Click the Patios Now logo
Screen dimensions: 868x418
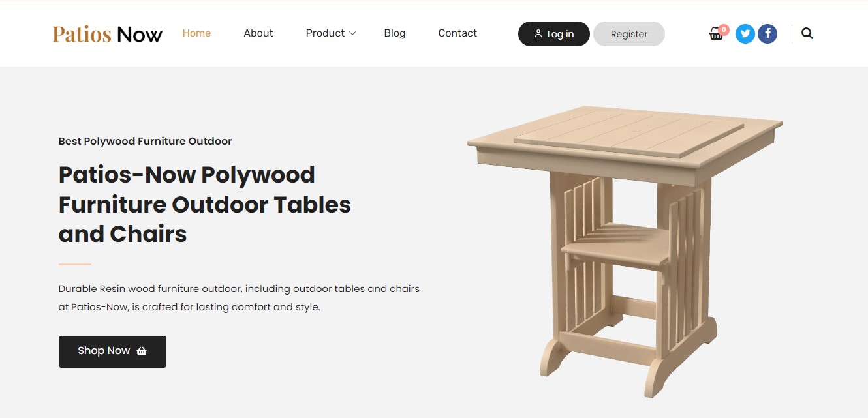click(x=108, y=34)
